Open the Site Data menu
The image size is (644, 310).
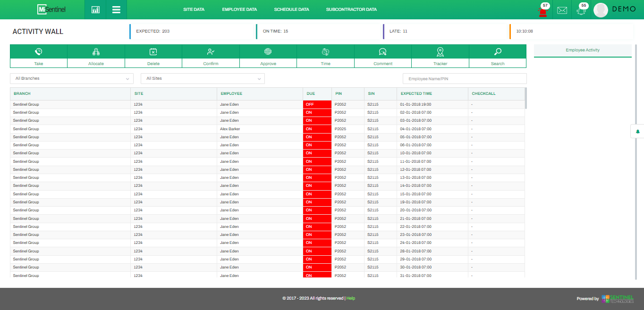(x=194, y=9)
